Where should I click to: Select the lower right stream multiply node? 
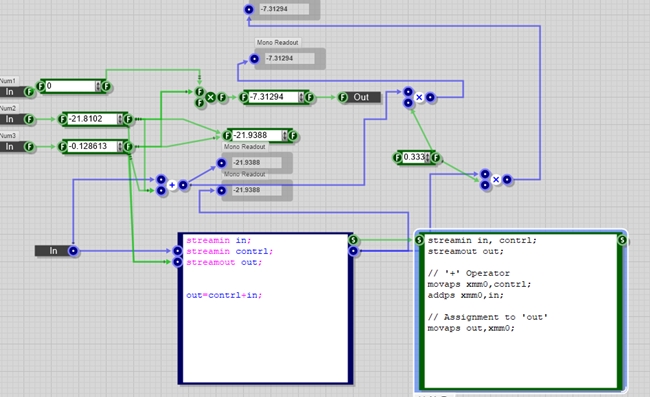tap(496, 179)
